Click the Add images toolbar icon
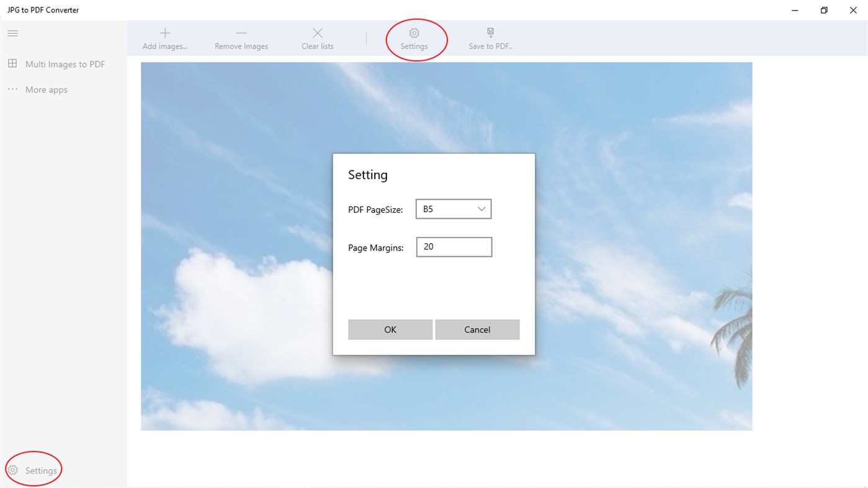The height and width of the screenshot is (488, 868). coord(164,37)
